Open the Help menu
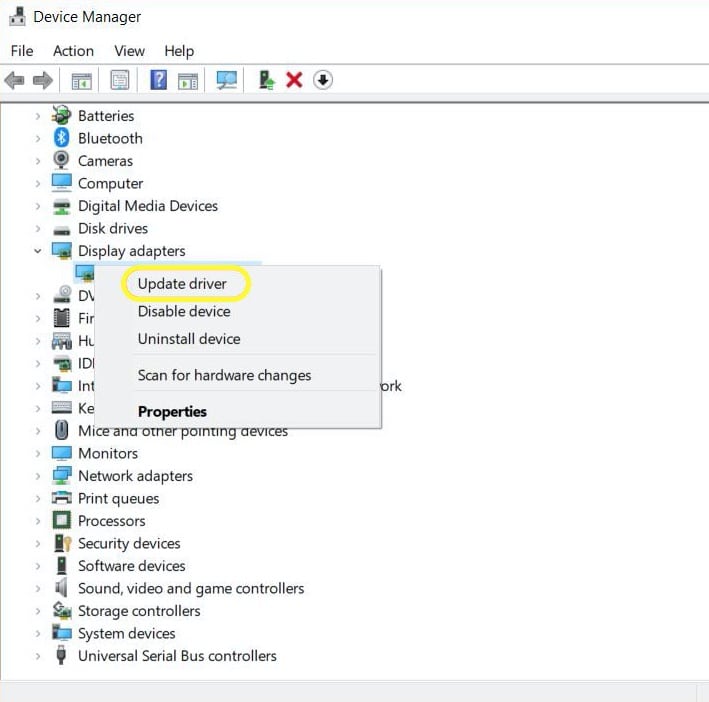The image size is (709, 702). 179,51
